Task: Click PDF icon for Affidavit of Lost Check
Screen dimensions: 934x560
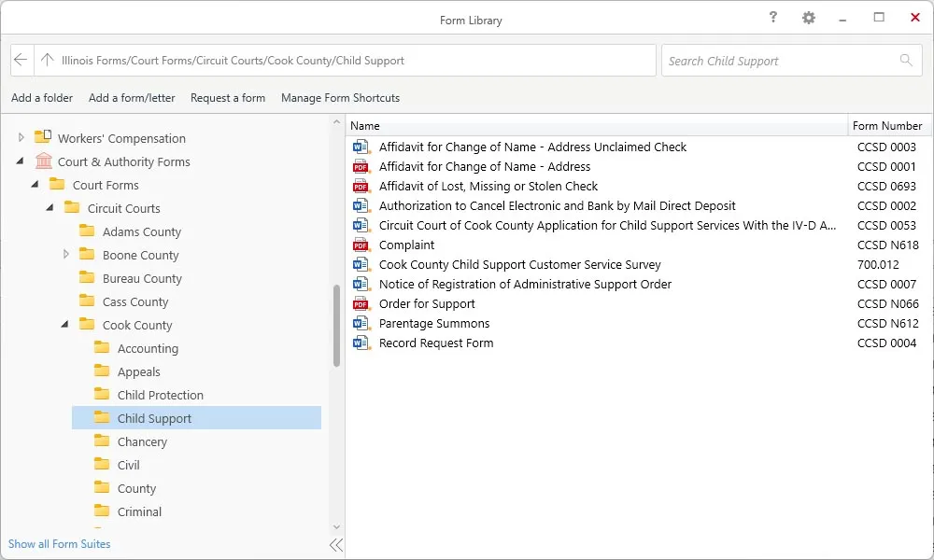Action: [x=361, y=186]
